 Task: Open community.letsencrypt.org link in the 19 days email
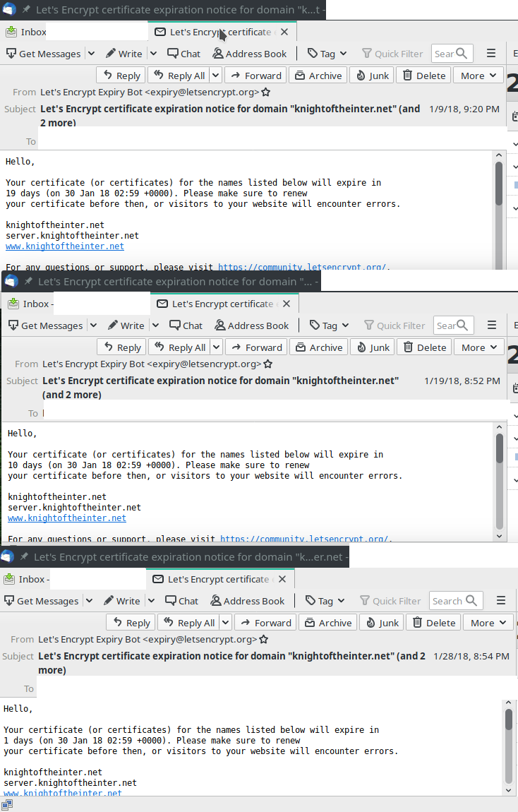[301, 267]
